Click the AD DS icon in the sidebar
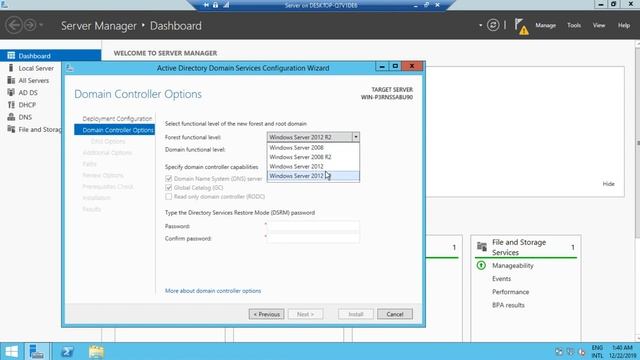This screenshot has height=360, width=640. (x=11, y=92)
